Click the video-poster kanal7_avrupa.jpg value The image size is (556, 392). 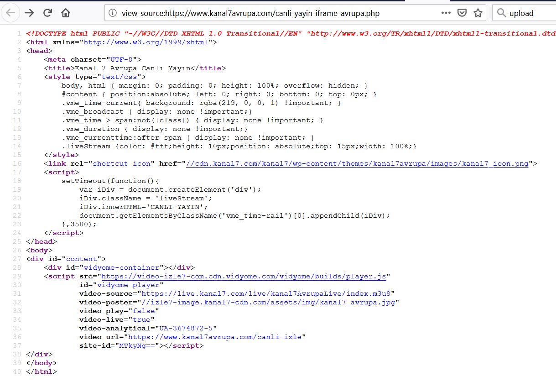point(268,302)
